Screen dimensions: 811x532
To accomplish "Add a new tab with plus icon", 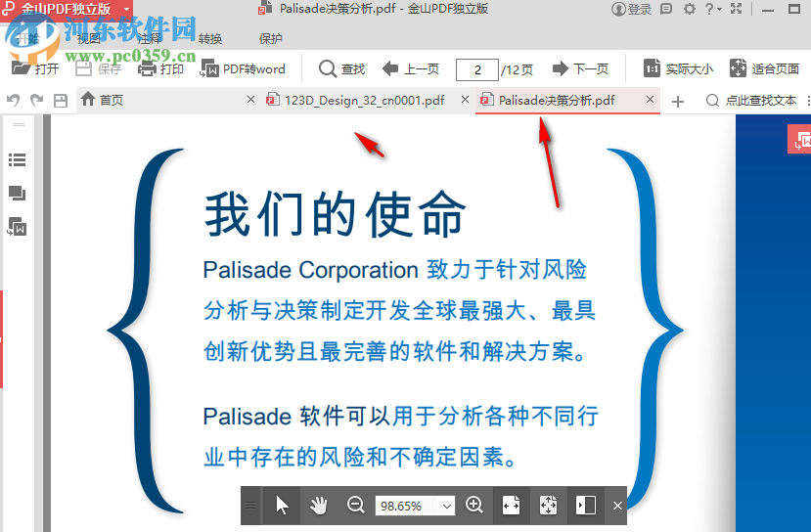I will coord(678,102).
